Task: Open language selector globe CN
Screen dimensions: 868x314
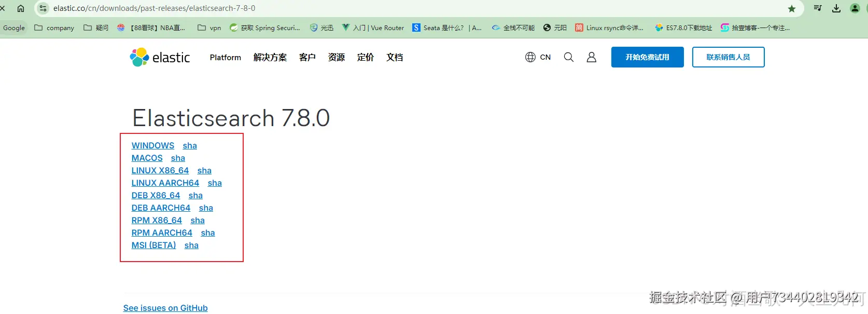Action: pyautogui.click(x=538, y=57)
